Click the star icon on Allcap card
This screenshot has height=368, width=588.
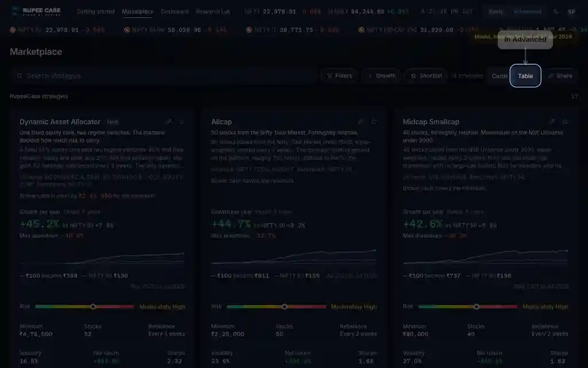374,122
